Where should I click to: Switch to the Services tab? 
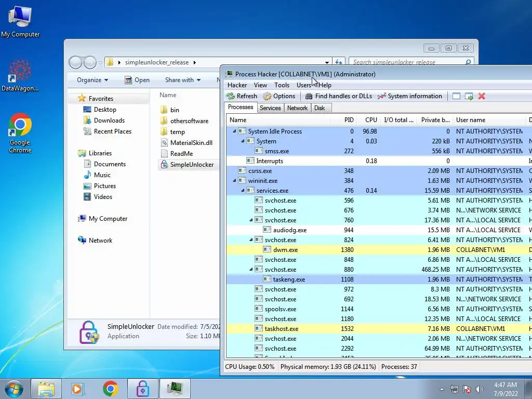point(270,108)
